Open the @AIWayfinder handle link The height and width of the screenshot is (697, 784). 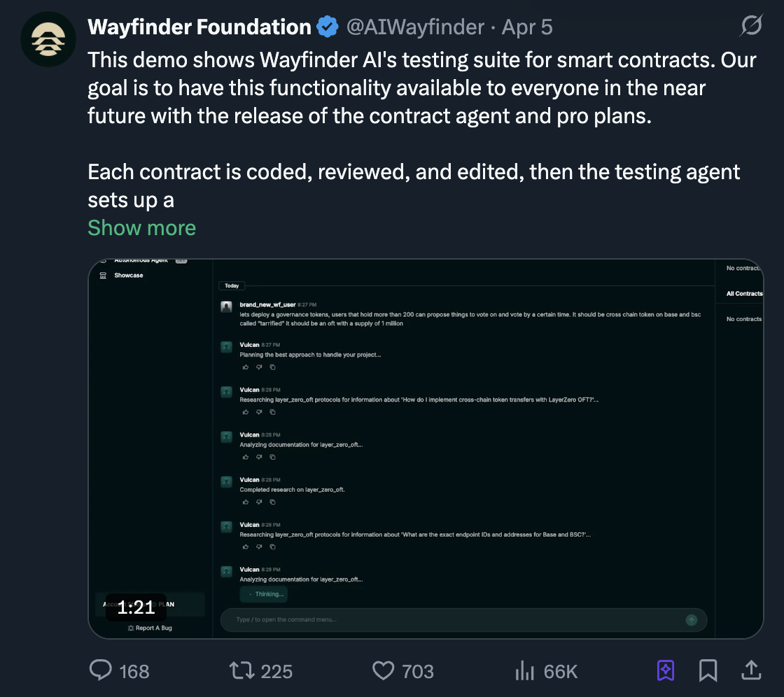pyautogui.click(x=415, y=27)
